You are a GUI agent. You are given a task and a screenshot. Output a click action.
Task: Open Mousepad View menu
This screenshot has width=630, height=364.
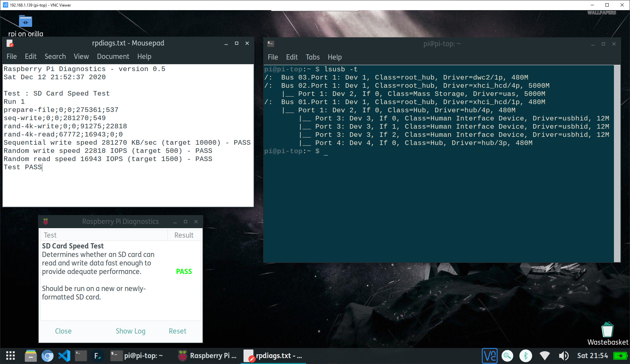(81, 57)
